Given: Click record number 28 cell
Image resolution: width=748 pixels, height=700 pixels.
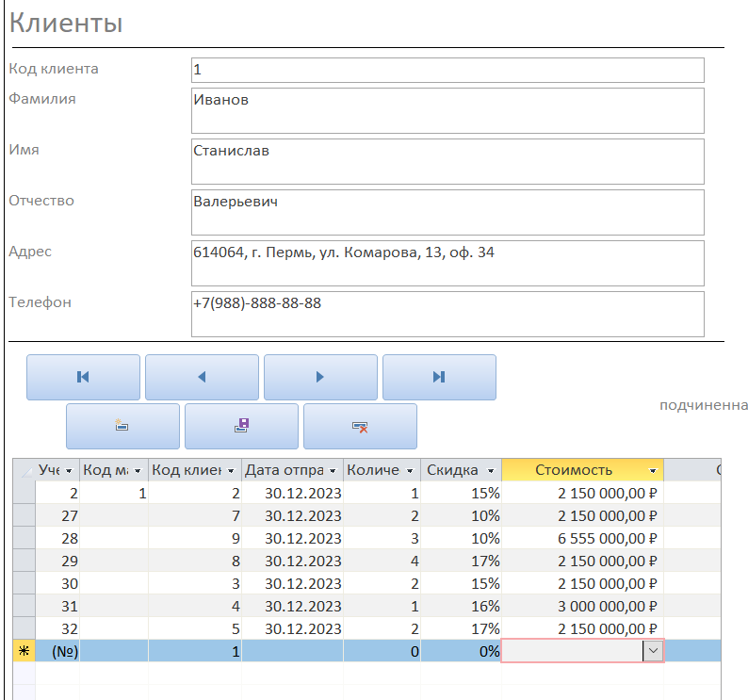Looking at the screenshot, I should (57, 538).
